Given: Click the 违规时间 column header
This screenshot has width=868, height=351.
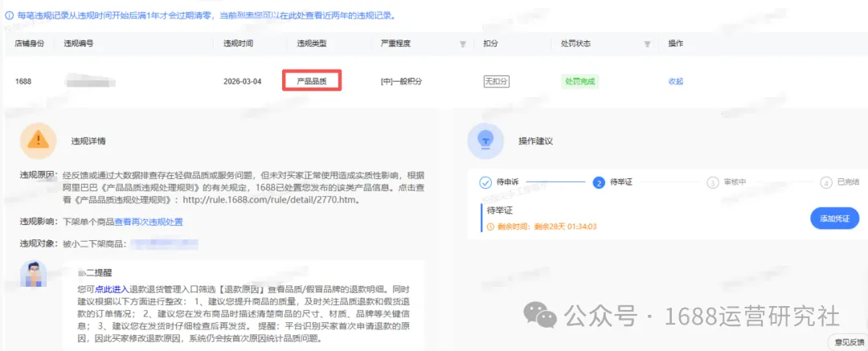Looking at the screenshot, I should coord(238,43).
